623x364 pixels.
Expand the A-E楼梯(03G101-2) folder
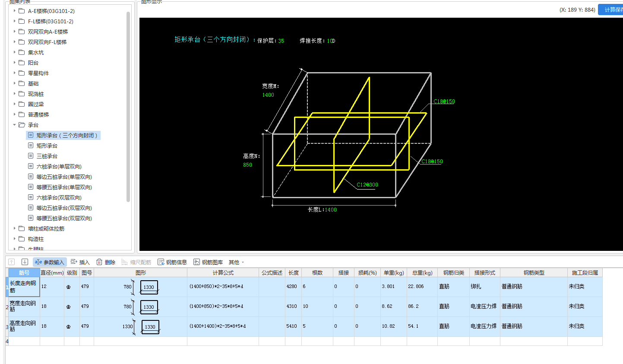coord(15,11)
